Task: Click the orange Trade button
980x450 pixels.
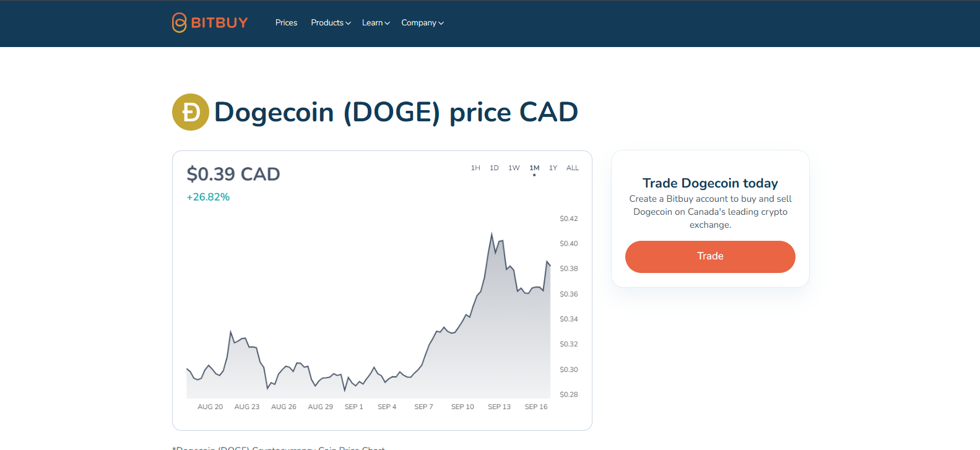Action: pyautogui.click(x=710, y=256)
